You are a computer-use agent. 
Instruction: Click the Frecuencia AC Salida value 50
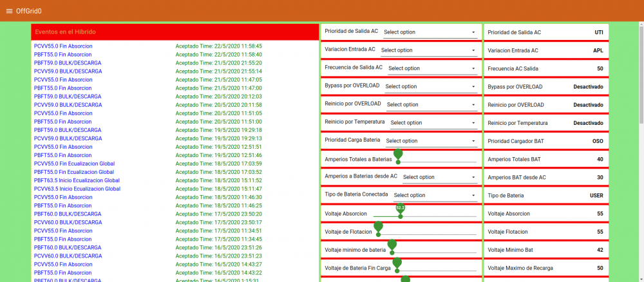click(600, 68)
